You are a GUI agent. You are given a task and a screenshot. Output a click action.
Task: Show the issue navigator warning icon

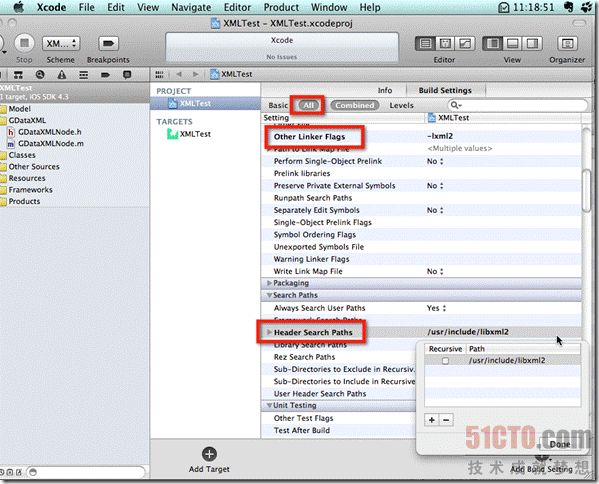(62, 75)
